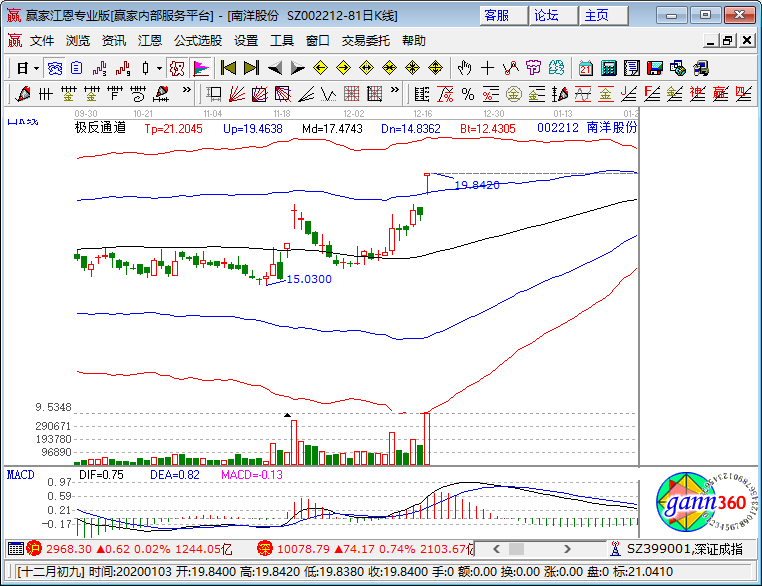Click the scroll right arrow in status bar
The image size is (762, 586).
(x=567, y=549)
